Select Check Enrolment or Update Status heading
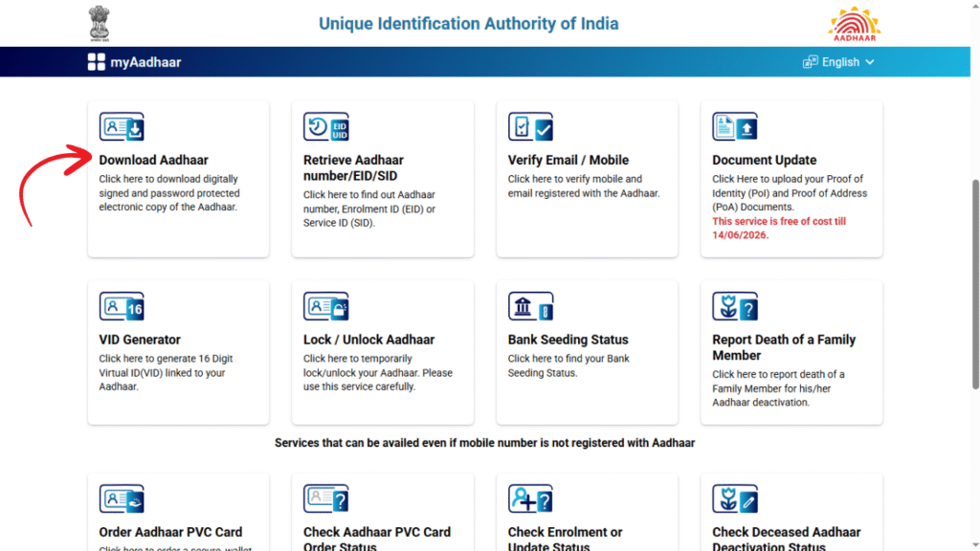Screen dimensions: 980x551 [565, 539]
